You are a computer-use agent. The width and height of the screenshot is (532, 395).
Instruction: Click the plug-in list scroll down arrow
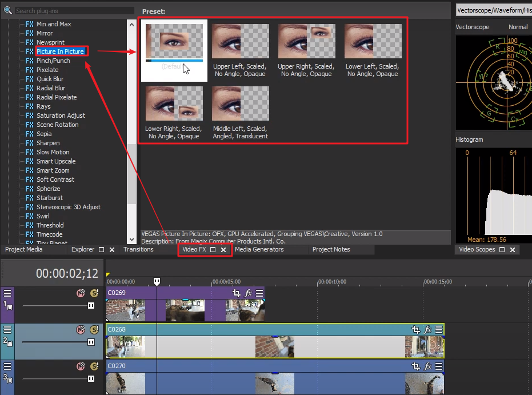tap(131, 240)
